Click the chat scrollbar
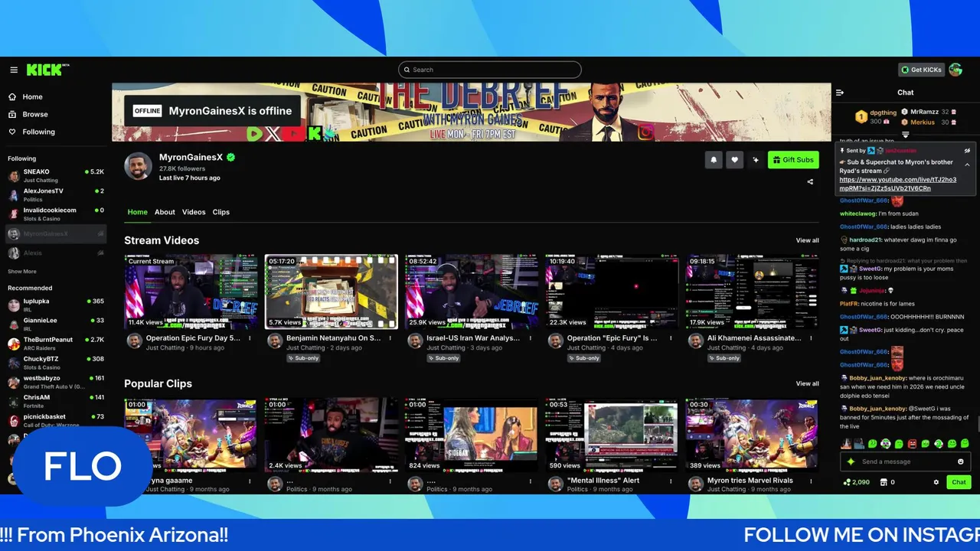The height and width of the screenshot is (551, 980). pos(978,422)
